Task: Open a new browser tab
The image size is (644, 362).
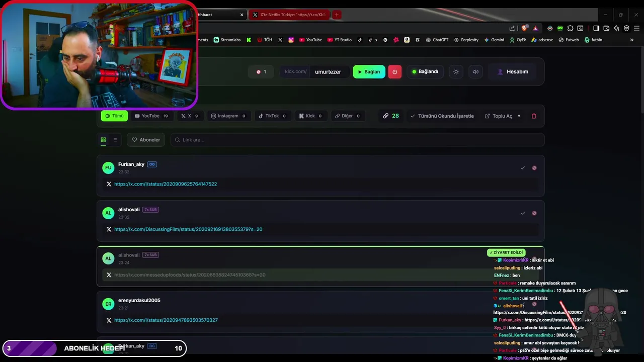Action: (337, 15)
